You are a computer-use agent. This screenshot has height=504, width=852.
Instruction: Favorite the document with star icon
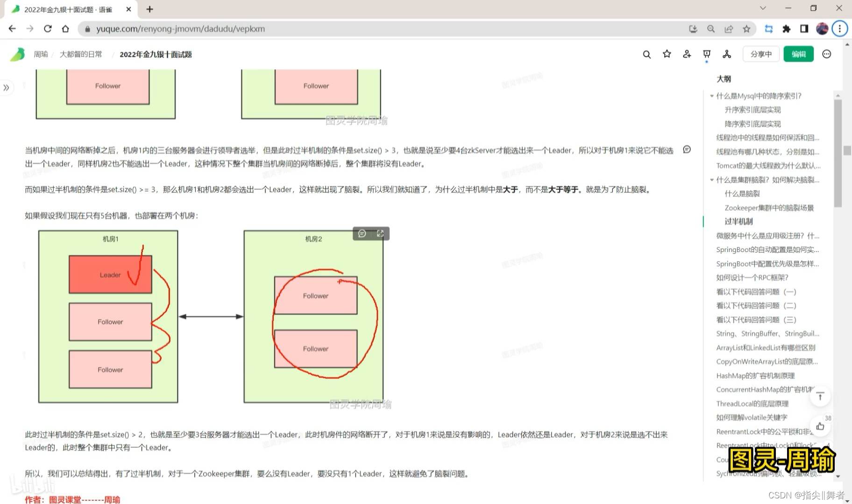667,54
